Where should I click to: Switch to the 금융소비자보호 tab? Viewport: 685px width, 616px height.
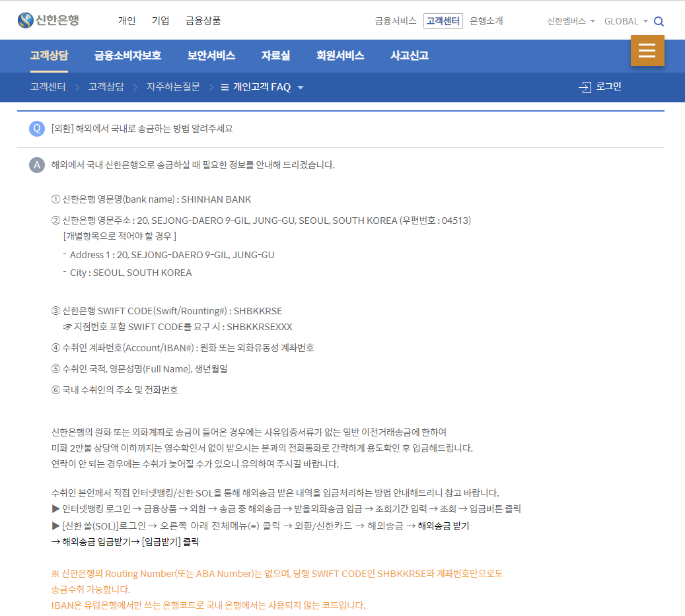point(127,55)
